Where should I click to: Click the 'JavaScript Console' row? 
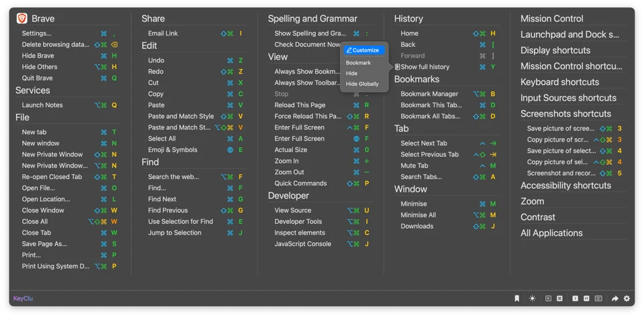click(322, 244)
